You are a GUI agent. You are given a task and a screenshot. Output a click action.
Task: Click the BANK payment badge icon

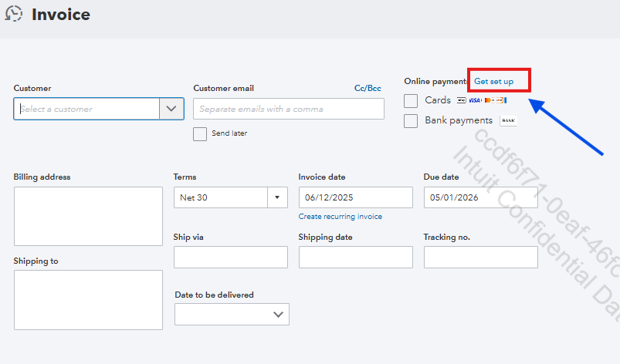[x=508, y=120]
